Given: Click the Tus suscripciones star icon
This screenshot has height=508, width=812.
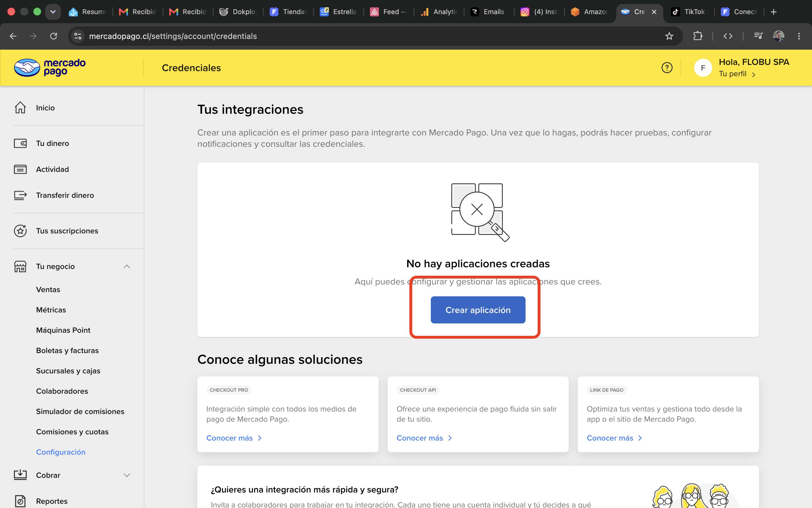Looking at the screenshot, I should (20, 231).
